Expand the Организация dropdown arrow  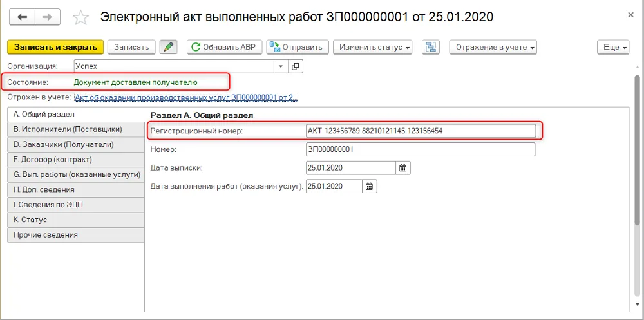point(281,66)
